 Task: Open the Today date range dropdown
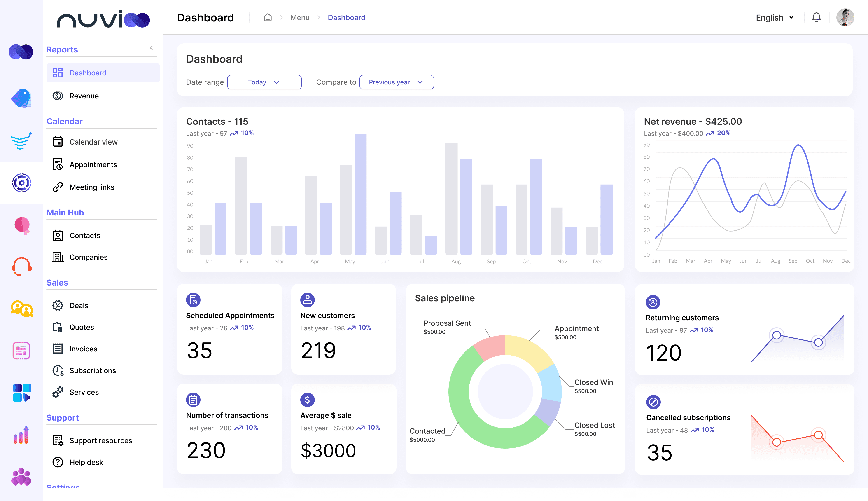pyautogui.click(x=264, y=82)
